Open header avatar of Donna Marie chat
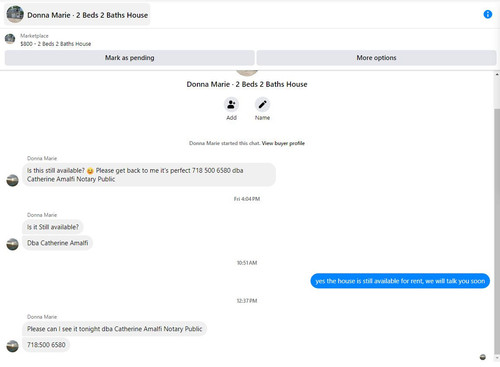This screenshot has width=500, height=367. [15, 14]
